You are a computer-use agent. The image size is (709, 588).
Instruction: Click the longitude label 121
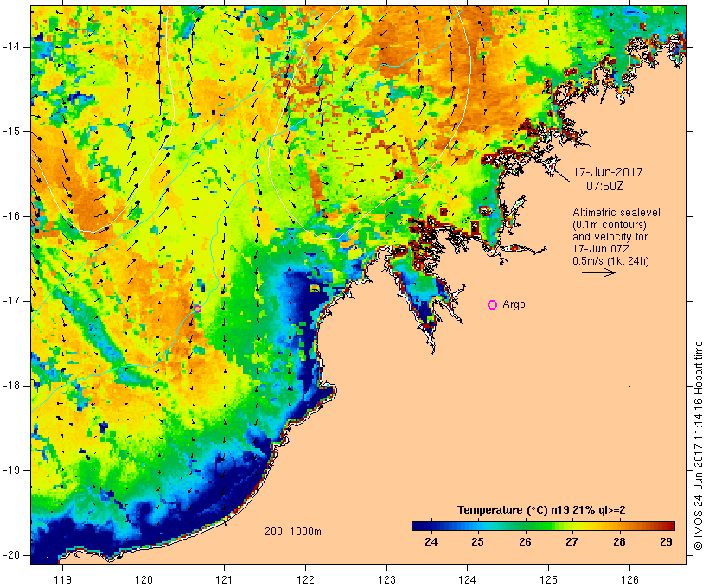[224, 580]
